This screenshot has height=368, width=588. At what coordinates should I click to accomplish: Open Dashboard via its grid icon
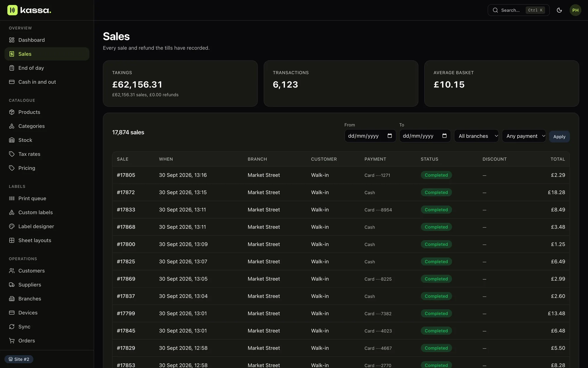(12, 40)
